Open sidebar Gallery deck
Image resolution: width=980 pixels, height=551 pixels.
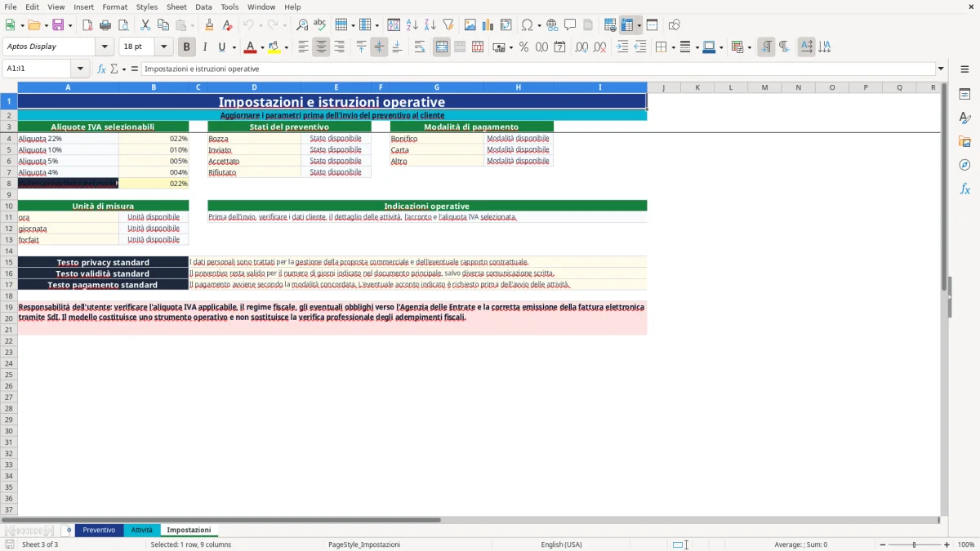click(x=964, y=142)
